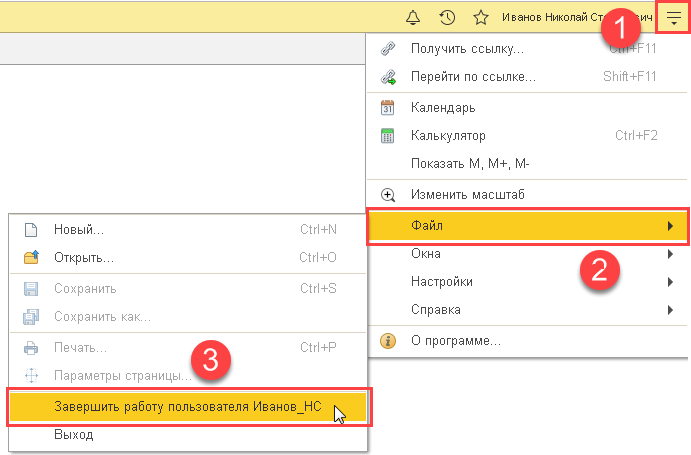Click the icon beside Параметры страницы

(x=31, y=376)
